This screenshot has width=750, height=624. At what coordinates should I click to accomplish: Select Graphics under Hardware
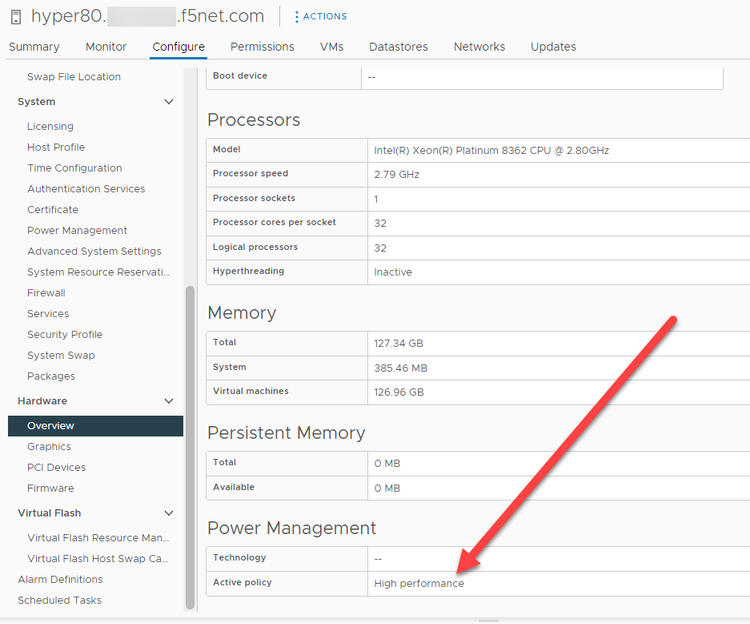[x=49, y=447]
